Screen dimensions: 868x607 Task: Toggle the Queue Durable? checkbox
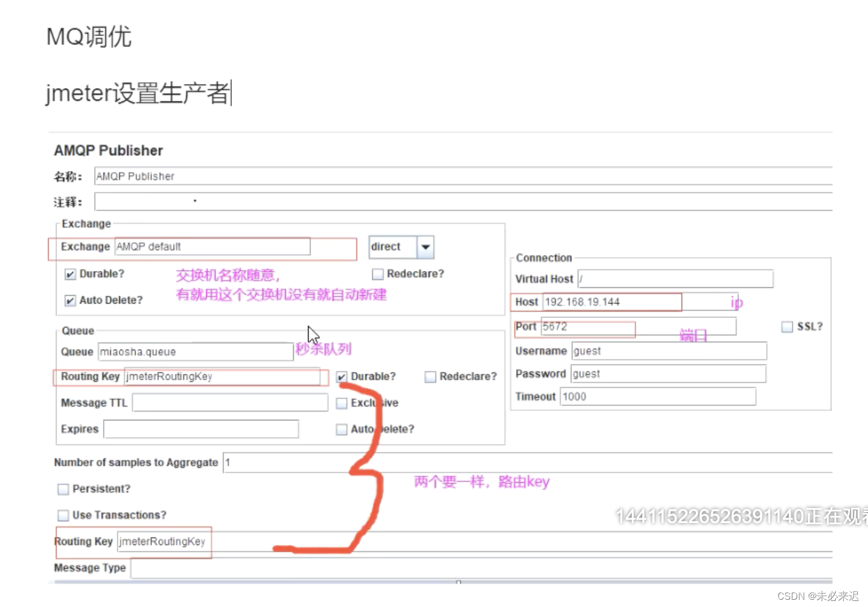point(342,377)
